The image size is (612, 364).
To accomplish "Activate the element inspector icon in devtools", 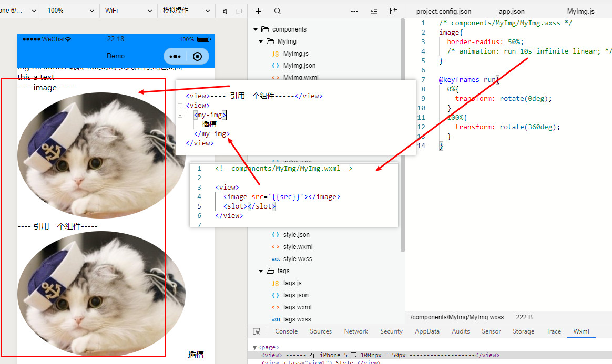I will click(257, 331).
